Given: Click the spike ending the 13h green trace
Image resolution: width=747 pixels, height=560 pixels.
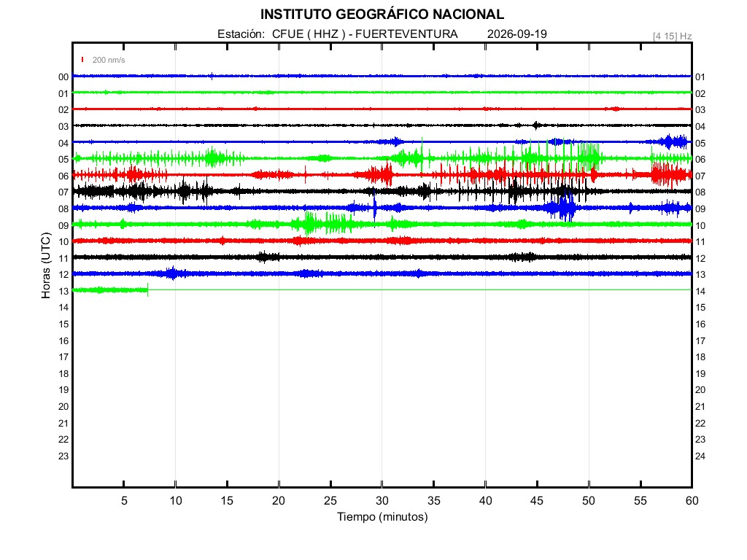Looking at the screenshot, I should (x=147, y=289).
